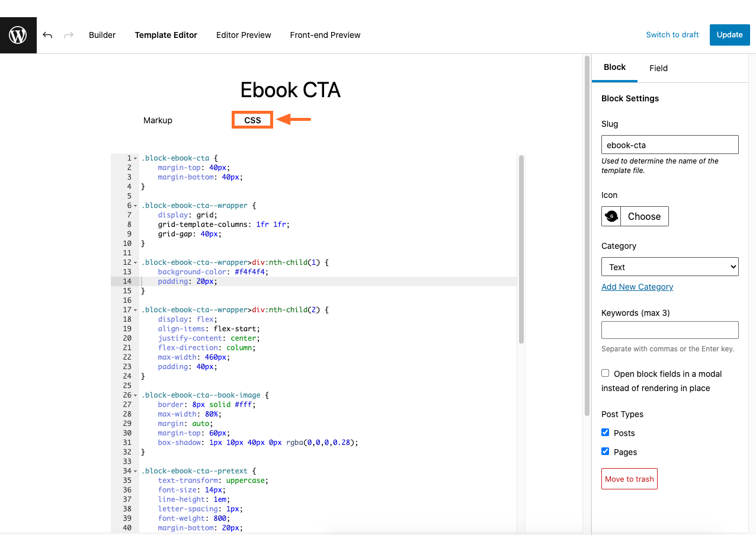The height and width of the screenshot is (538, 756).
Task: Open the icon picker via Choose
Action: coord(644,216)
